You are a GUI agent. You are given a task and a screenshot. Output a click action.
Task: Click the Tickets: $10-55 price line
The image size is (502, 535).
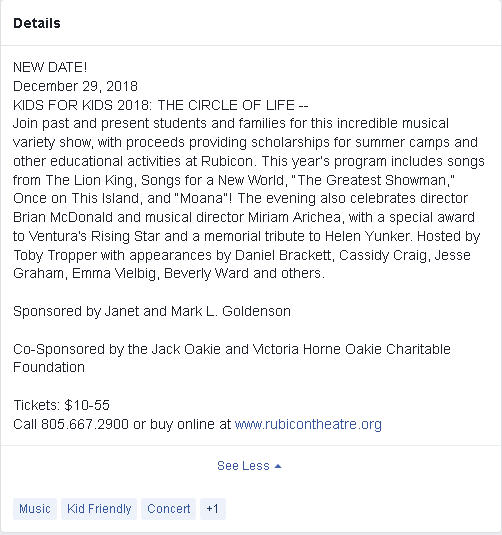click(x=61, y=405)
